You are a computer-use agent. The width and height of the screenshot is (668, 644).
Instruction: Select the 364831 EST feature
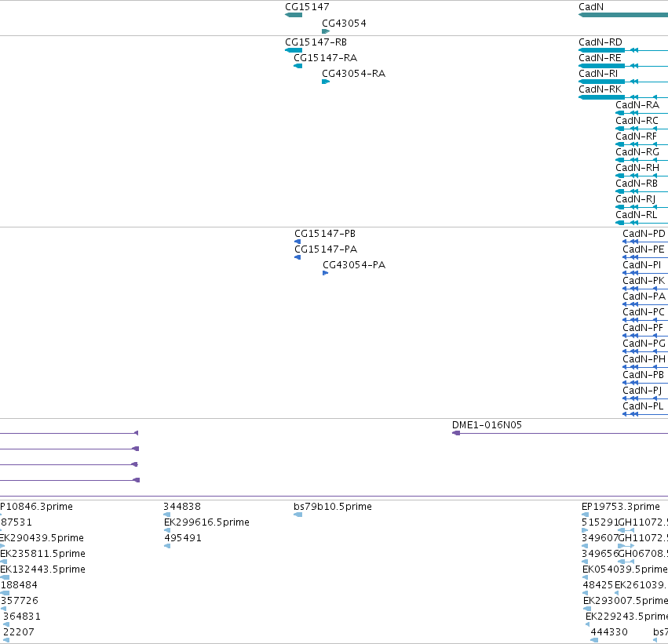coord(6,624)
